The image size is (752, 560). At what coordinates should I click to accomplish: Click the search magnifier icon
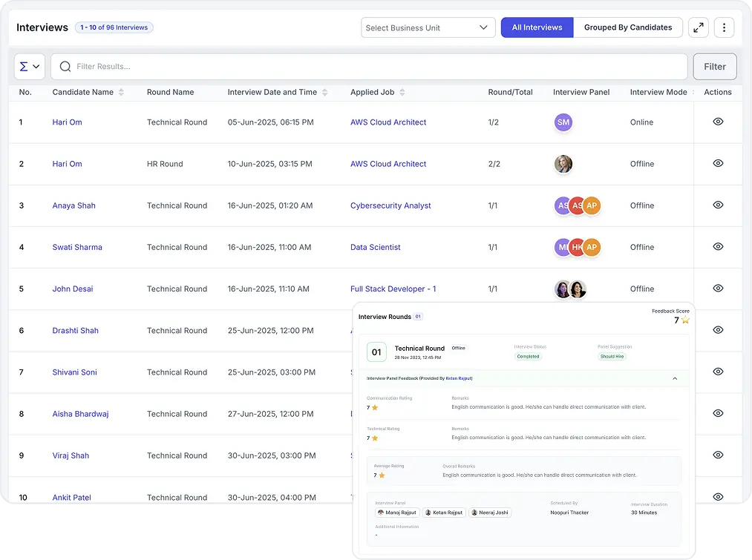[65, 66]
